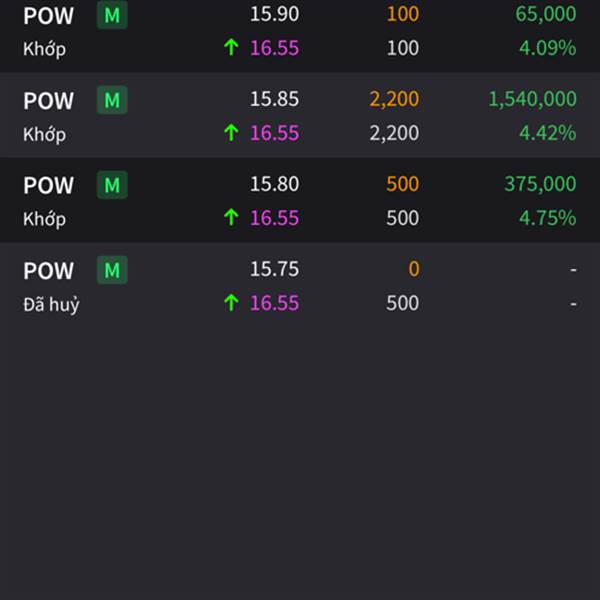
Task: Click the 65,000 order value
Action: pos(546,14)
